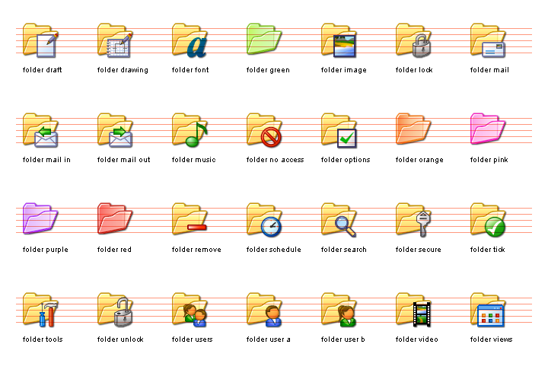Select the green folder icon
The image size is (548, 392).
(264, 40)
